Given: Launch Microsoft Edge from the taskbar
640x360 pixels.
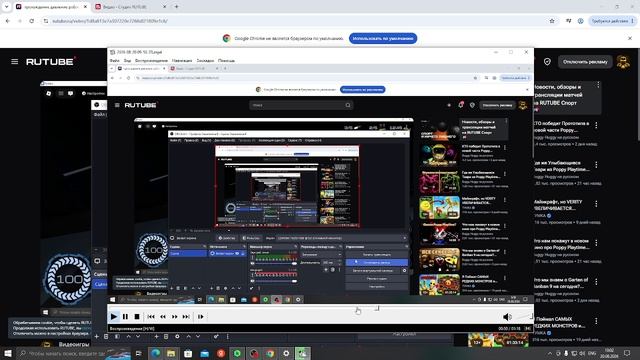Looking at the screenshot, I should click(x=156, y=353).
